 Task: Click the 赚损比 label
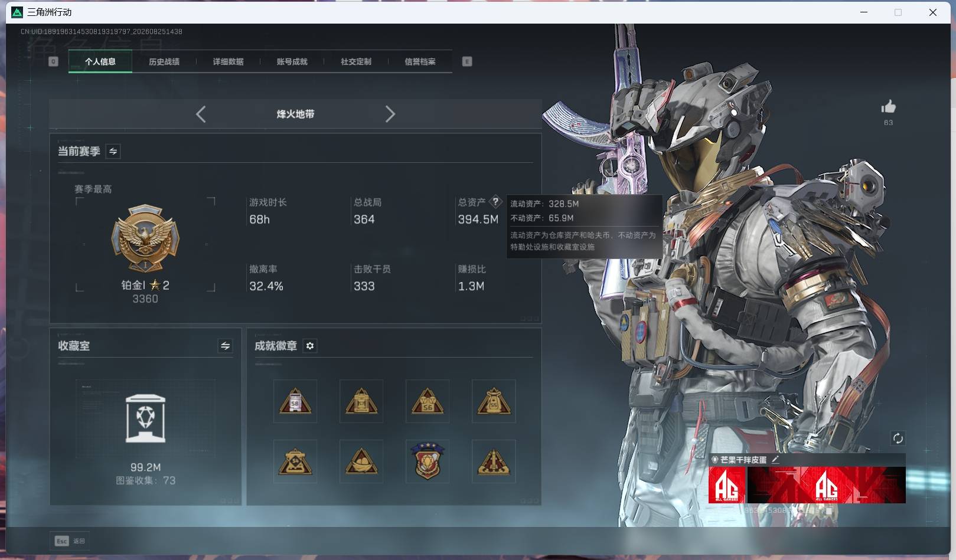(x=472, y=269)
